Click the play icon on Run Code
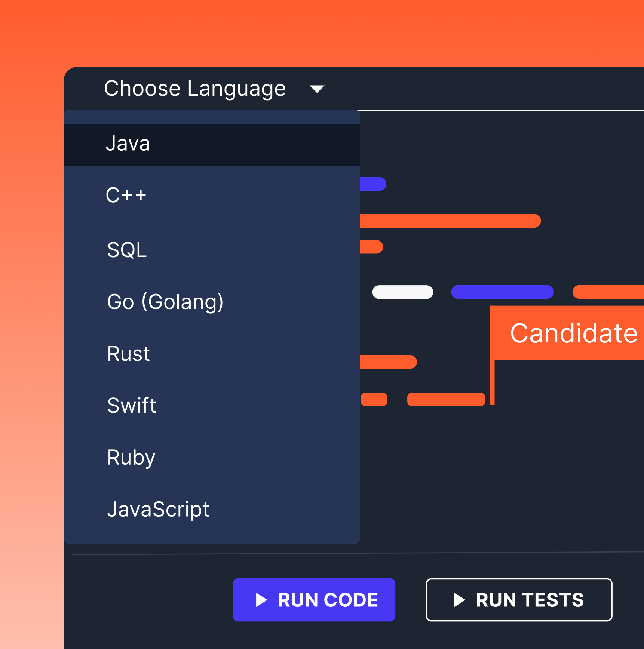Image resolution: width=644 pixels, height=649 pixels. point(261,600)
